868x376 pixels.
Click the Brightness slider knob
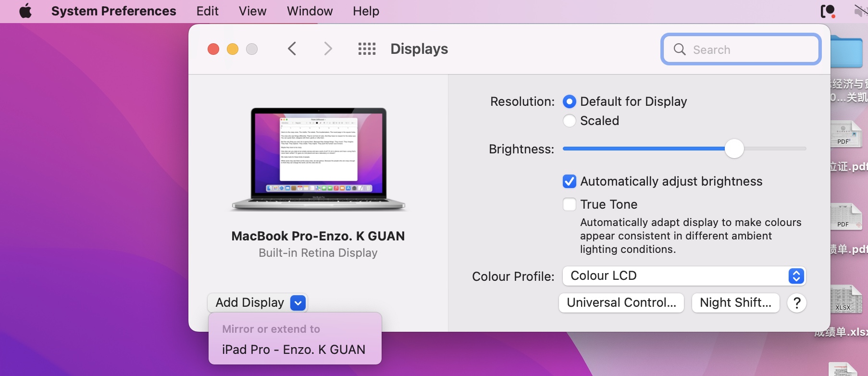pyautogui.click(x=734, y=149)
